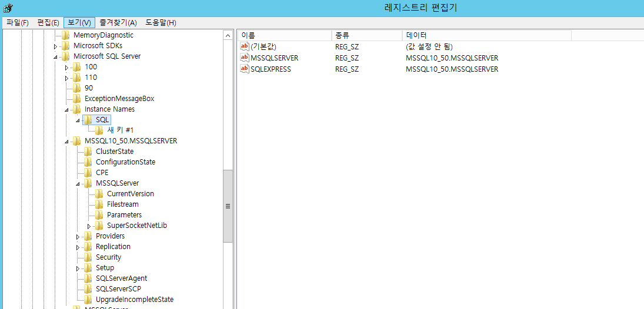Click the SQLEXPRESS string value icon
The height and width of the screenshot is (309, 644).
coord(245,69)
